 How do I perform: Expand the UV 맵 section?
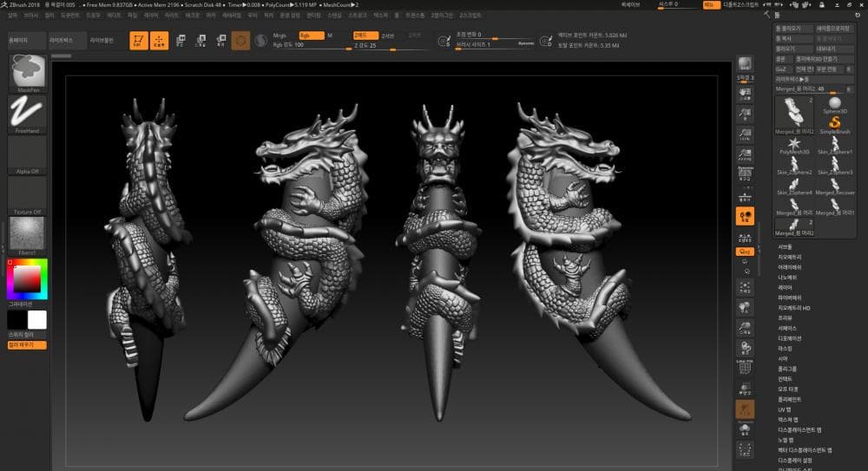(x=785, y=409)
